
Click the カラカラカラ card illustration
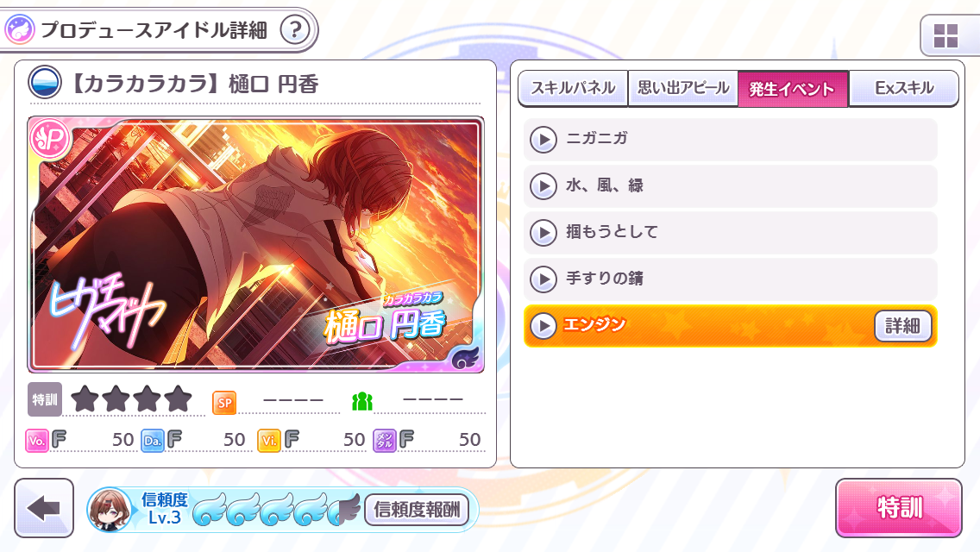pos(255,245)
